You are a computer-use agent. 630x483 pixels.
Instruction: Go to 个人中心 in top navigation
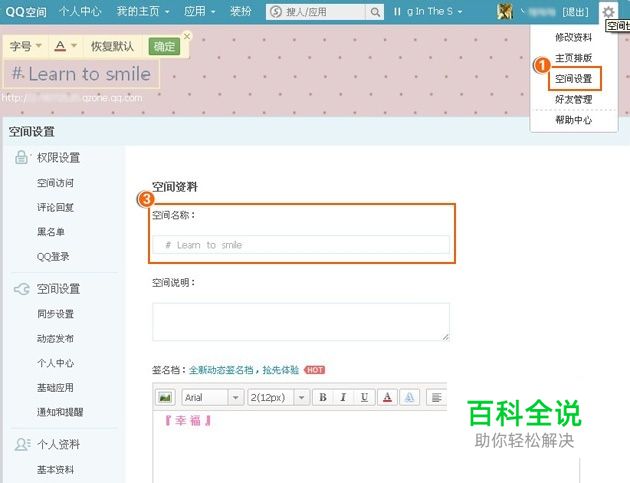(x=80, y=11)
